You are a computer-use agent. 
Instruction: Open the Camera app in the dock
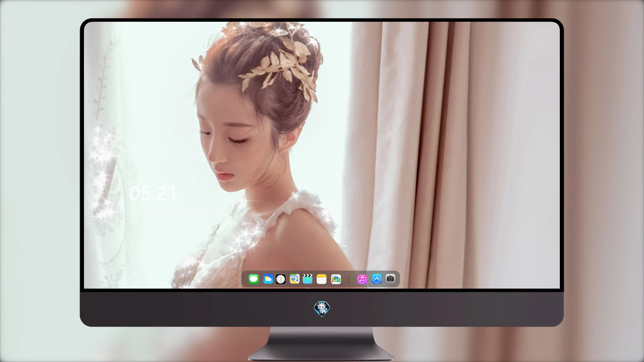pos(390,279)
